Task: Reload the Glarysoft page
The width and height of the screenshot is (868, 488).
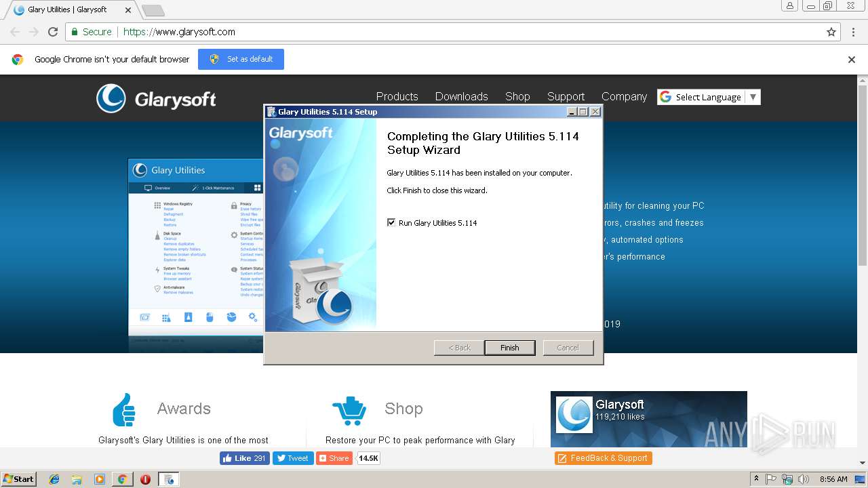Action: coord(53,32)
